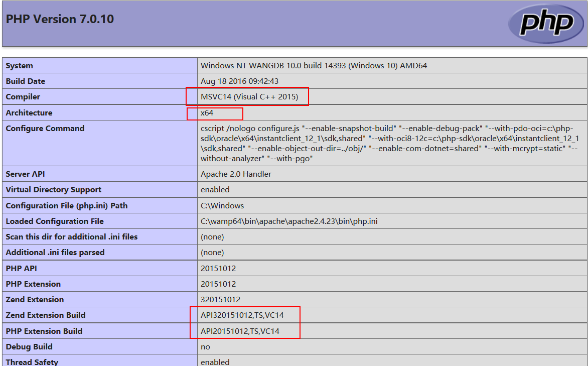Select the 'no' Debug Build value
The image size is (588, 366).
206,347
